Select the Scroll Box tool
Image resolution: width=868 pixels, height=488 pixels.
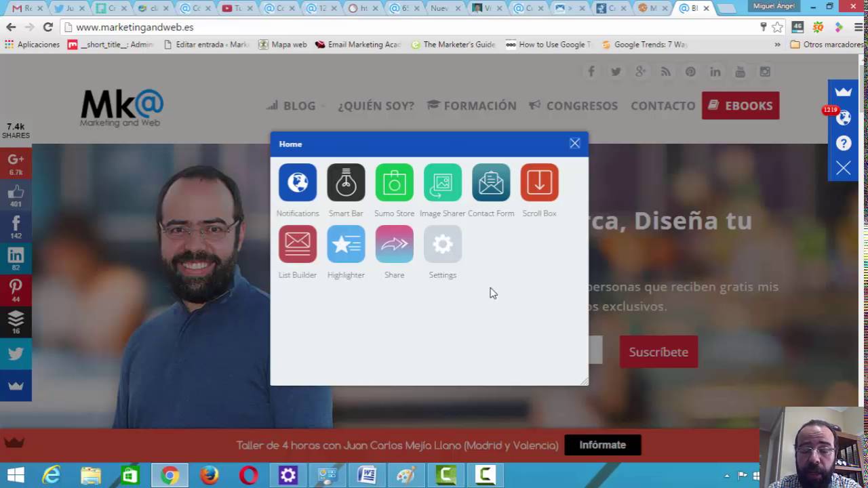(x=538, y=182)
